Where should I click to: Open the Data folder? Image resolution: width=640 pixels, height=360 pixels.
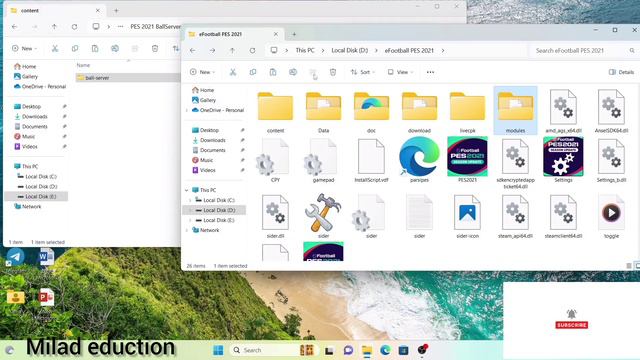click(323, 111)
